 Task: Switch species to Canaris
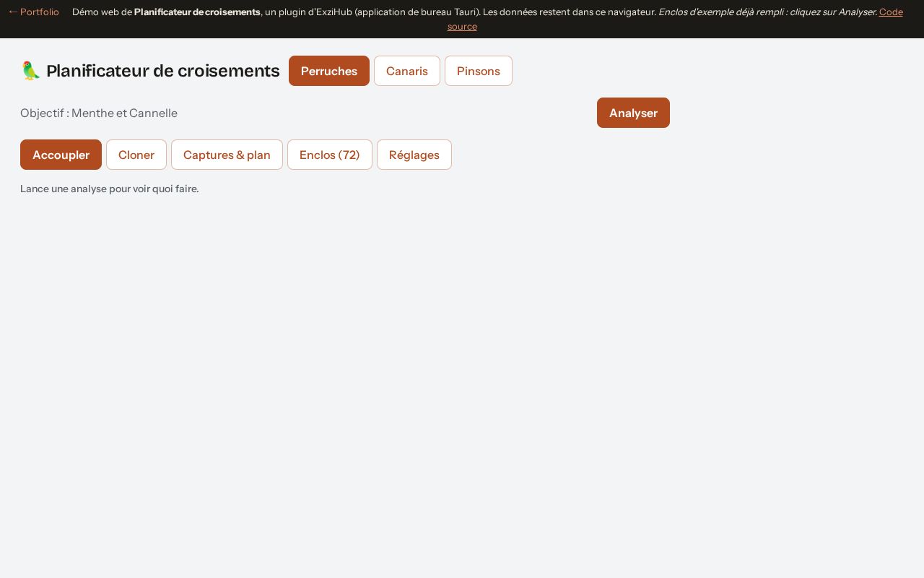(x=407, y=71)
